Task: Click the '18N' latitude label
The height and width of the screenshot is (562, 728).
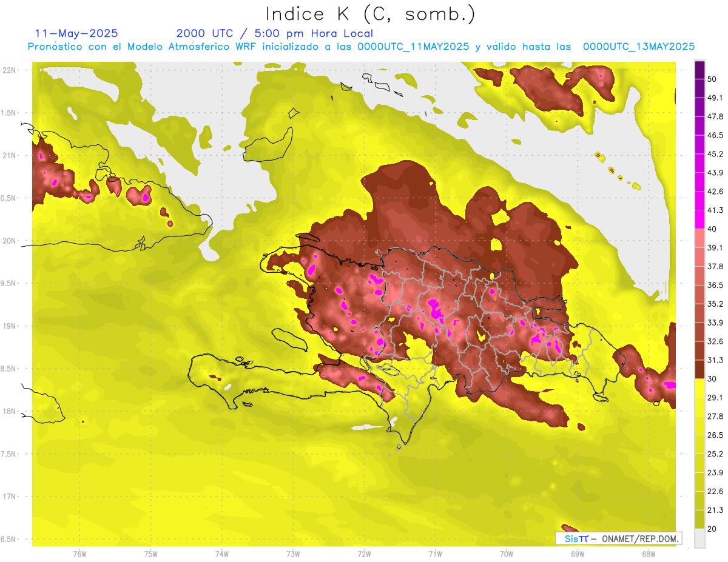Action: tap(10, 411)
